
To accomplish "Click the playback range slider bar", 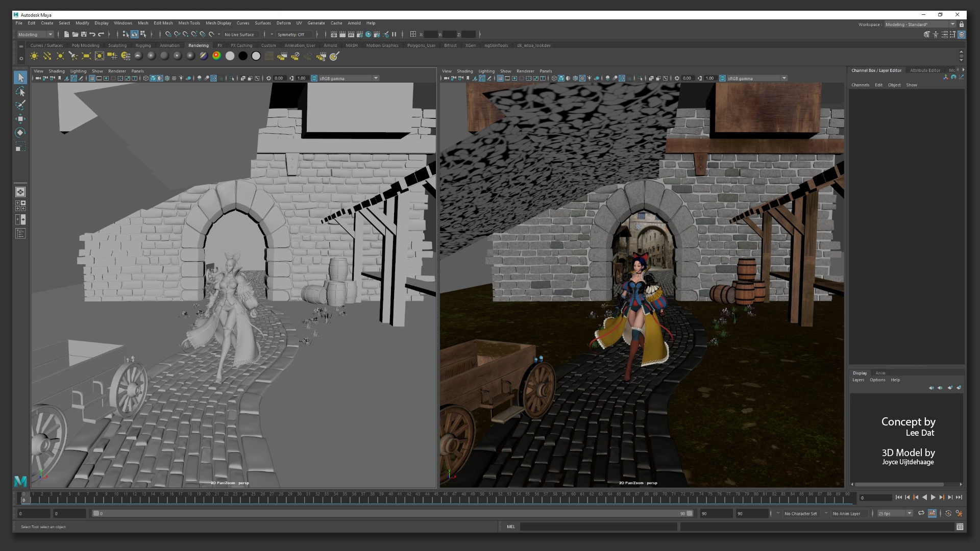I will pyautogui.click(x=392, y=513).
